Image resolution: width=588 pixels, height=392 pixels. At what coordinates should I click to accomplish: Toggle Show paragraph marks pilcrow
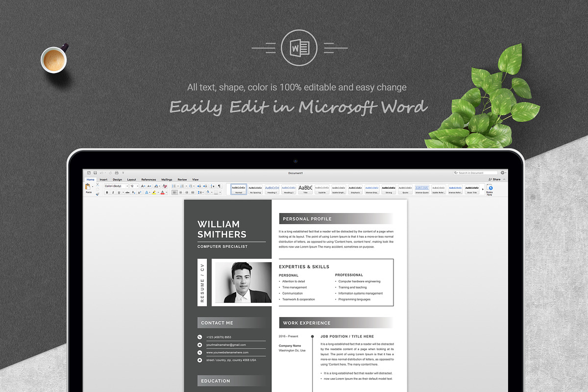219,186
